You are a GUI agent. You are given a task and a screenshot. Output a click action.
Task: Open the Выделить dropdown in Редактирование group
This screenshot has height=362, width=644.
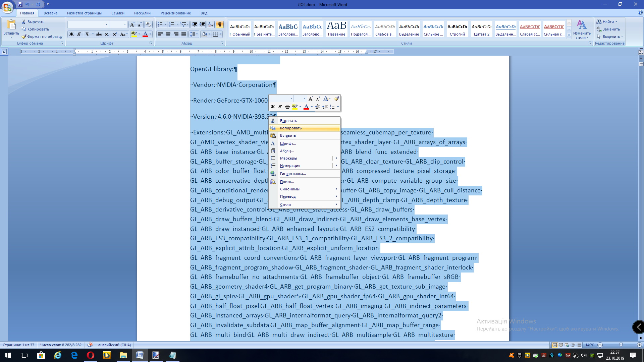click(611, 37)
